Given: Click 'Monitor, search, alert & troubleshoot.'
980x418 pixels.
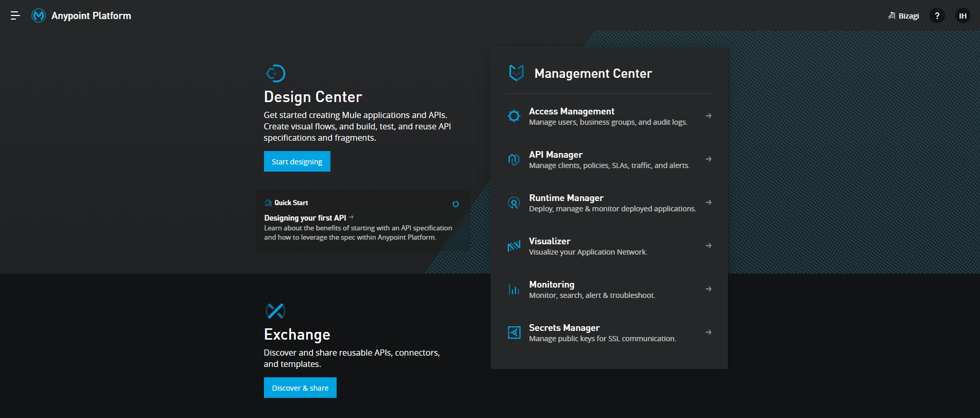Looking at the screenshot, I should pyautogui.click(x=592, y=295).
